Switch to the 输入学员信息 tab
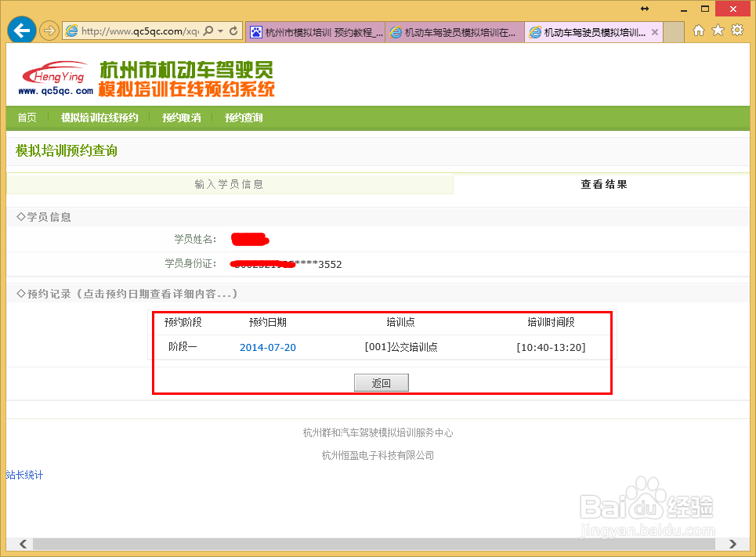756x557 pixels. point(230,183)
